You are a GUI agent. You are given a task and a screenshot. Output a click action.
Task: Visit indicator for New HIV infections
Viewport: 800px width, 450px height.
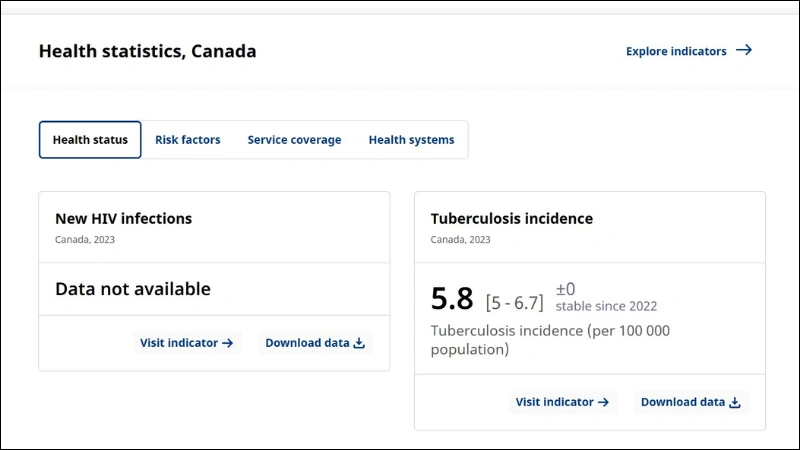(179, 343)
